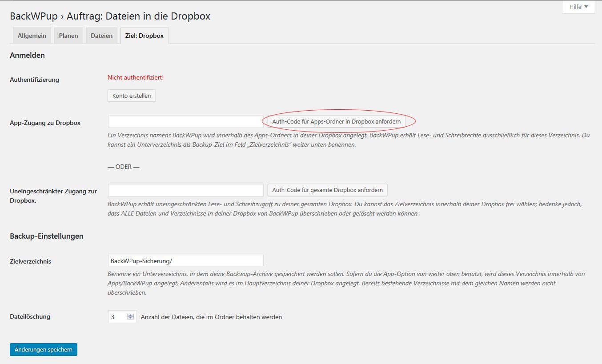Switch to the Planen tab
Screen dimensions: 602x364
point(68,36)
